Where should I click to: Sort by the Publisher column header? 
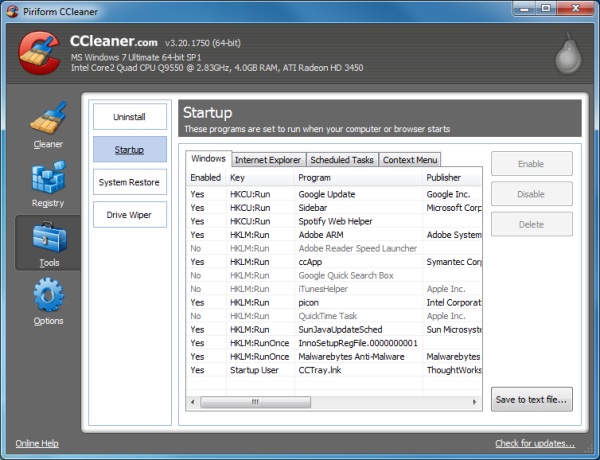(452, 178)
